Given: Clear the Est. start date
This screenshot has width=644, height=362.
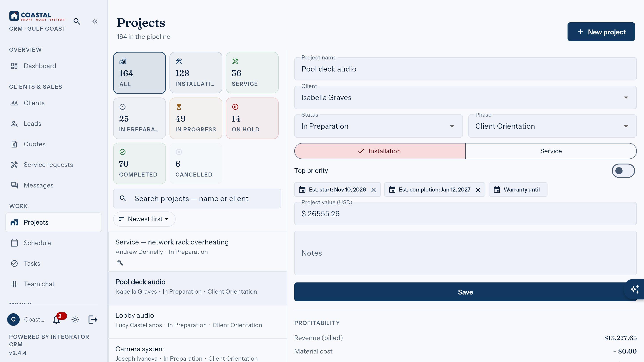Looking at the screenshot, I should pyautogui.click(x=373, y=190).
